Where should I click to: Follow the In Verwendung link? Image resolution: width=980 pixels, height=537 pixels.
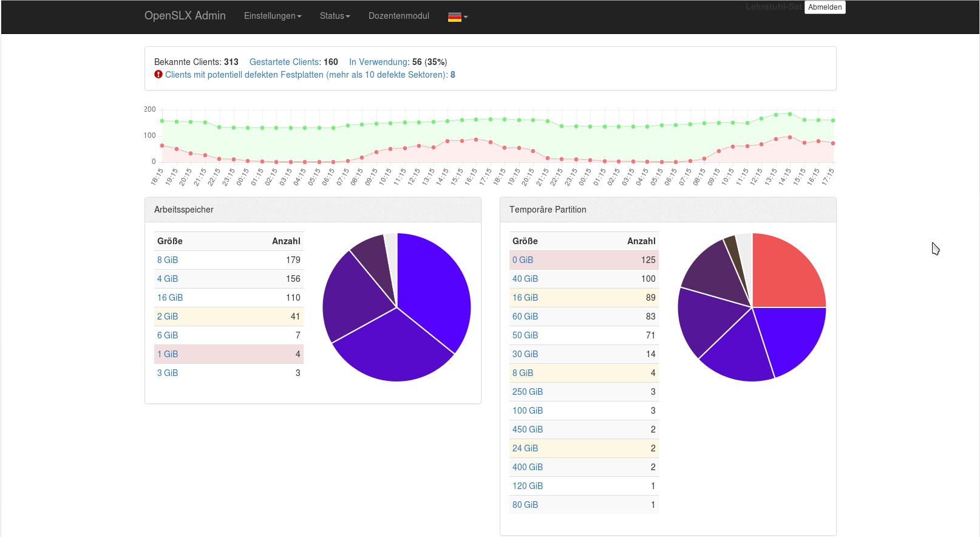[378, 62]
